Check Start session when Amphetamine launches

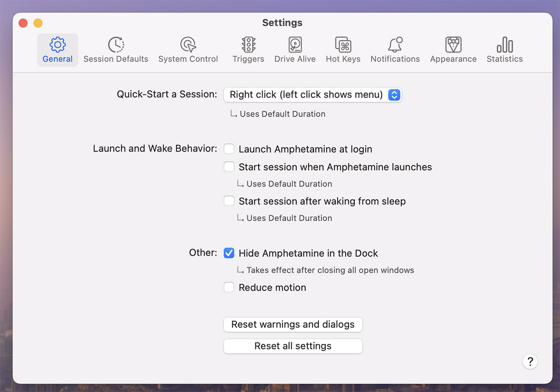(229, 167)
